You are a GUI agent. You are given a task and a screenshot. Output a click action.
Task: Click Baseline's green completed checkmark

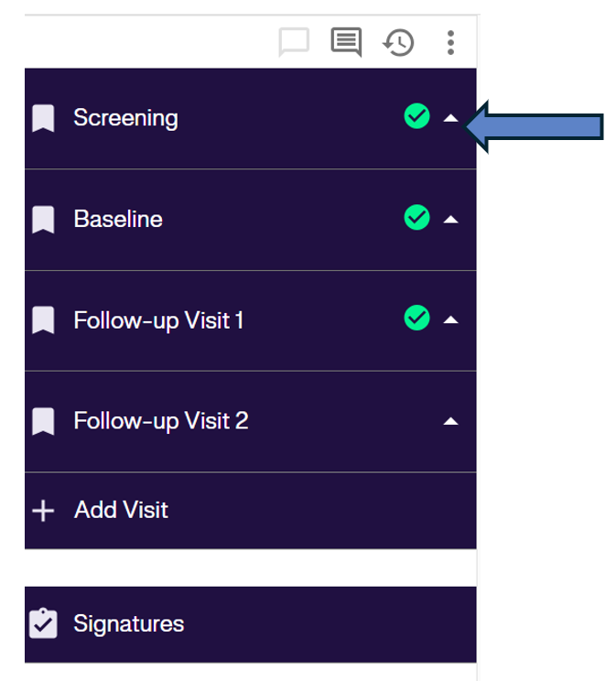click(416, 218)
